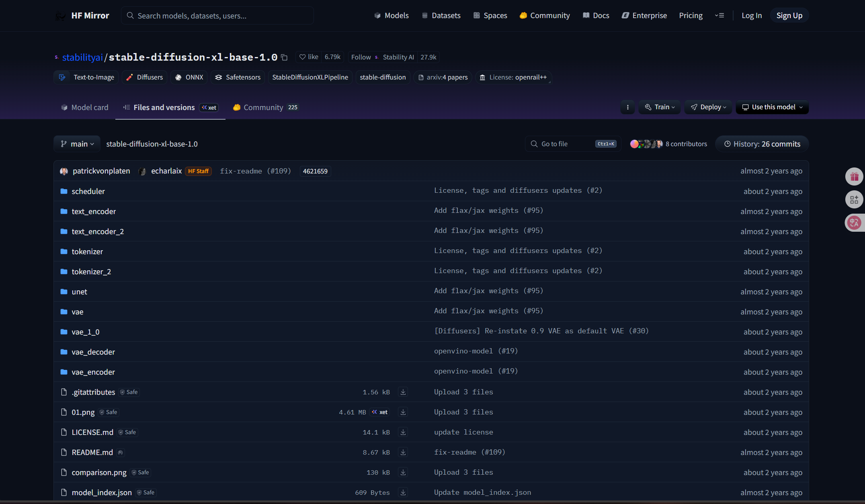Open the unet folder

pyautogui.click(x=79, y=292)
